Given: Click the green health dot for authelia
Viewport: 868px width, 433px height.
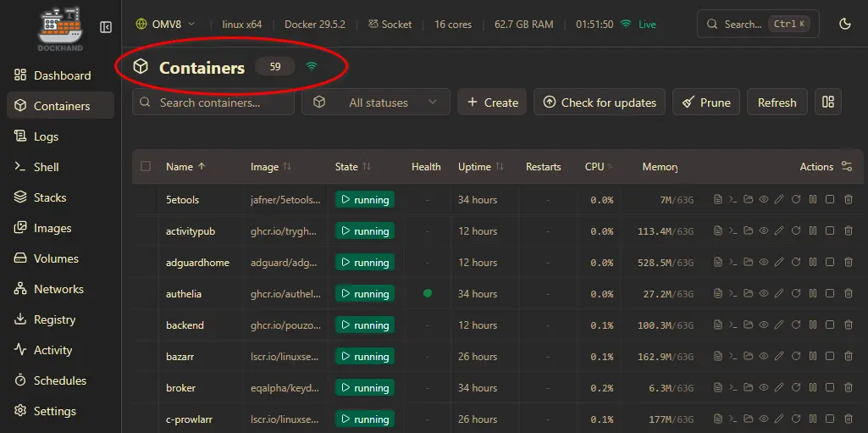Looking at the screenshot, I should (x=428, y=293).
